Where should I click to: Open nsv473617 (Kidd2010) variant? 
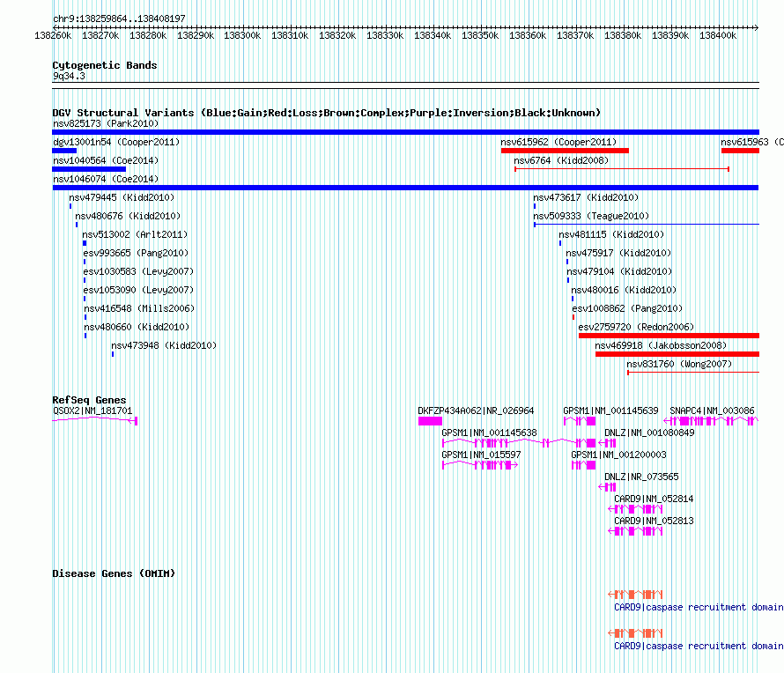586,197
